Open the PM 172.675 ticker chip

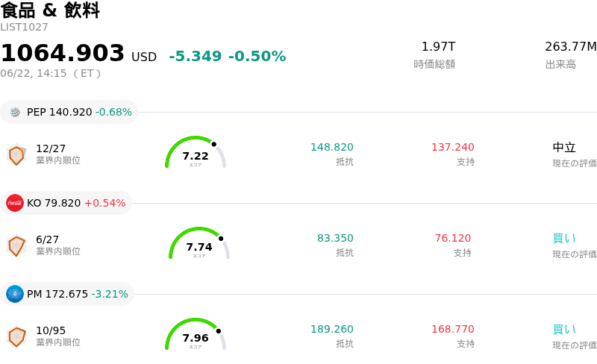tap(67, 294)
